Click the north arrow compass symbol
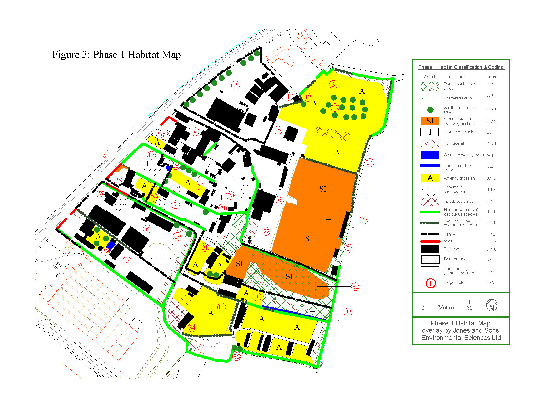This screenshot has width=558, height=394. pyautogui.click(x=491, y=305)
